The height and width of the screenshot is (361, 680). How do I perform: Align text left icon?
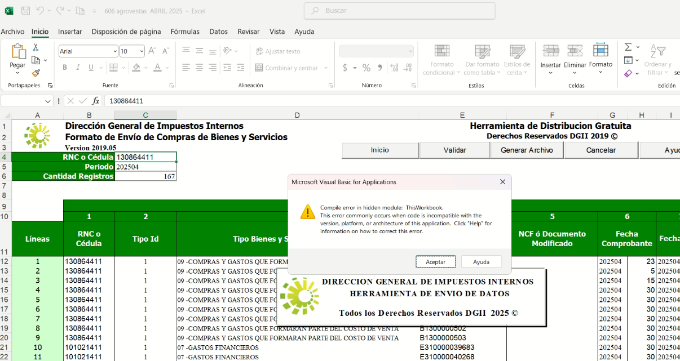pos(186,68)
